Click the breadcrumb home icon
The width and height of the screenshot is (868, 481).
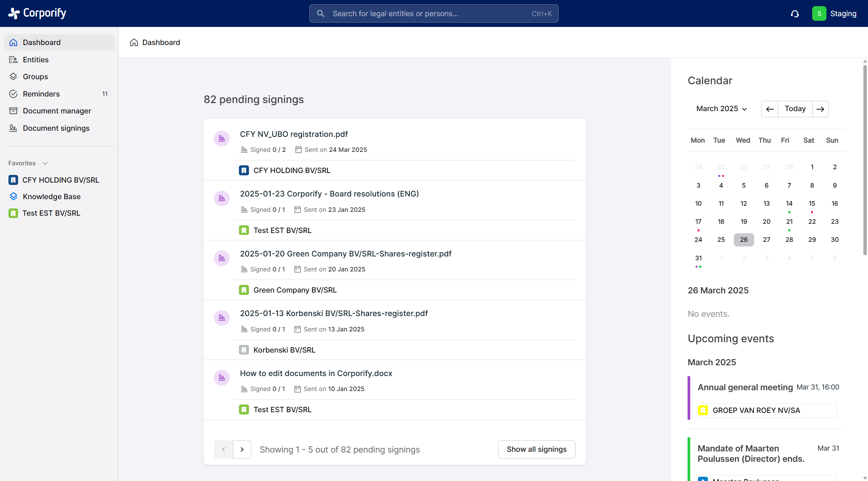[134, 42]
